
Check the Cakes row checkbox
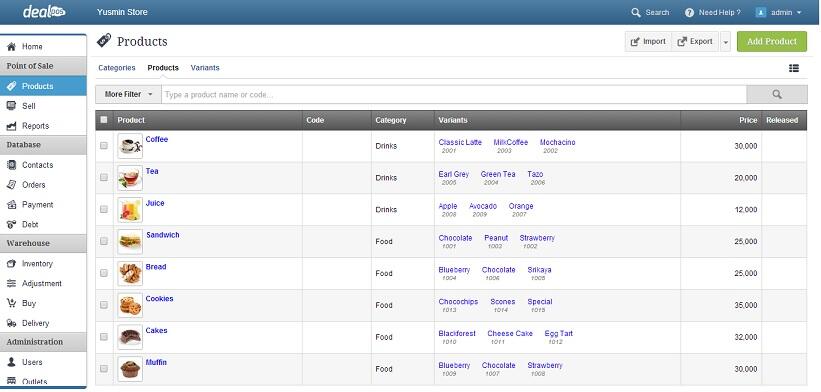pos(104,337)
